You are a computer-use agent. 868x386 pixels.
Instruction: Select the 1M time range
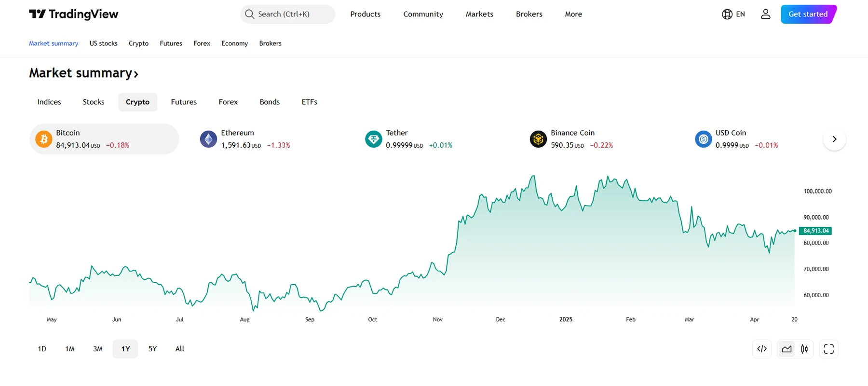point(70,349)
